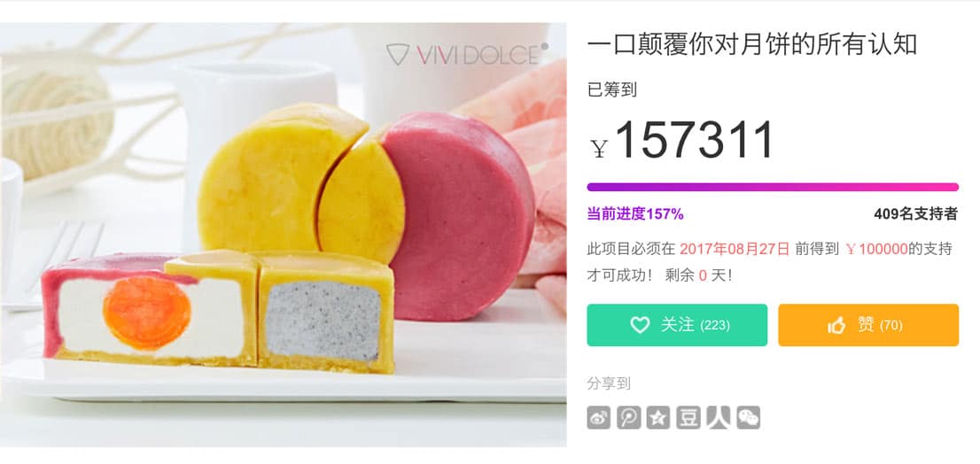The width and height of the screenshot is (980, 464).
Task: Share to Douban icon
Action: (x=688, y=417)
